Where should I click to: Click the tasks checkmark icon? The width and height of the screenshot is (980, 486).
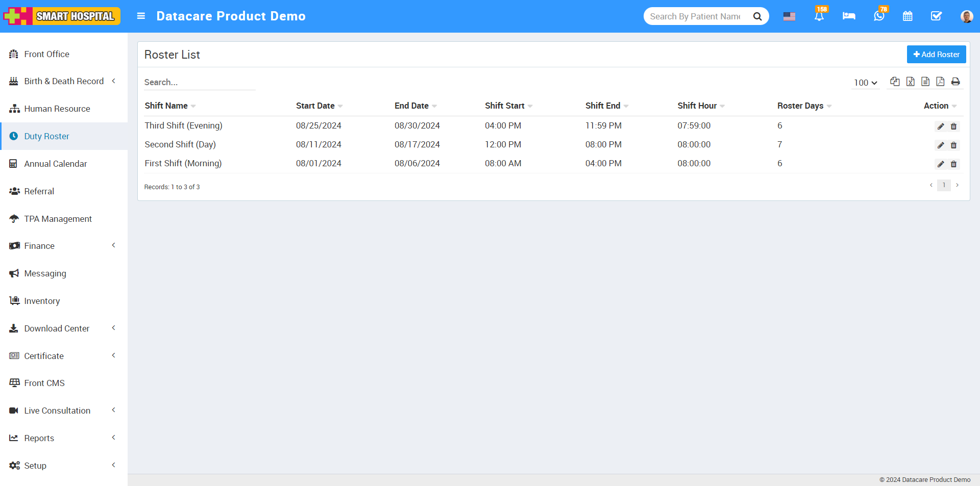click(x=936, y=16)
